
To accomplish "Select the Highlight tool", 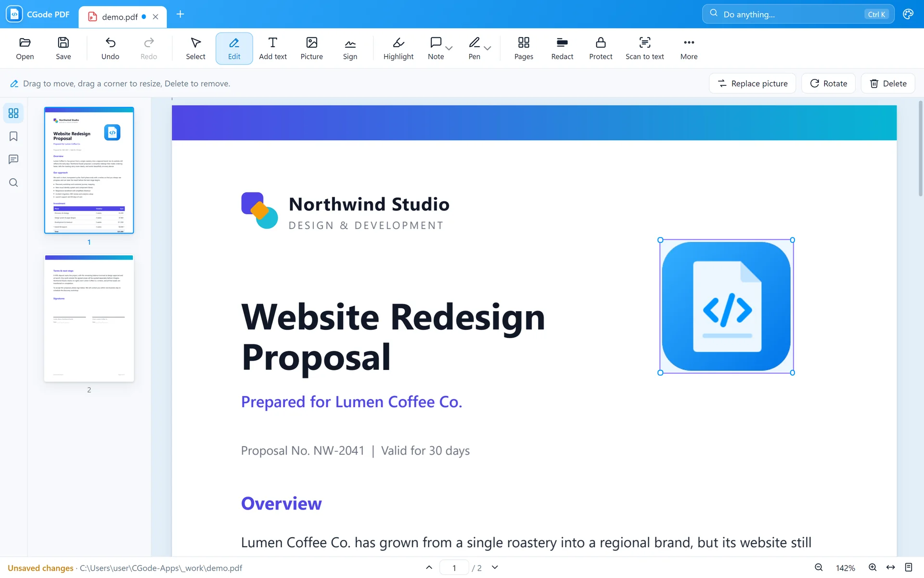I will tap(398, 49).
